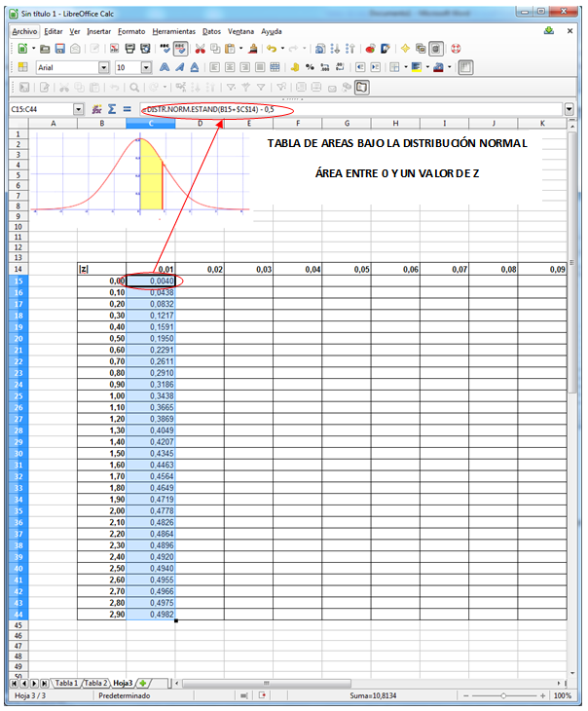Click the spellcheck ABC icon
The image size is (588, 711).
point(165,48)
